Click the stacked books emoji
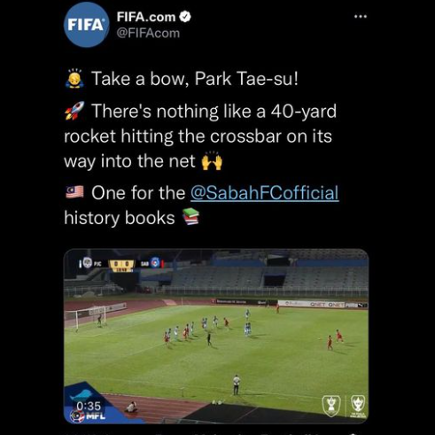The image size is (436, 436). click(191, 217)
